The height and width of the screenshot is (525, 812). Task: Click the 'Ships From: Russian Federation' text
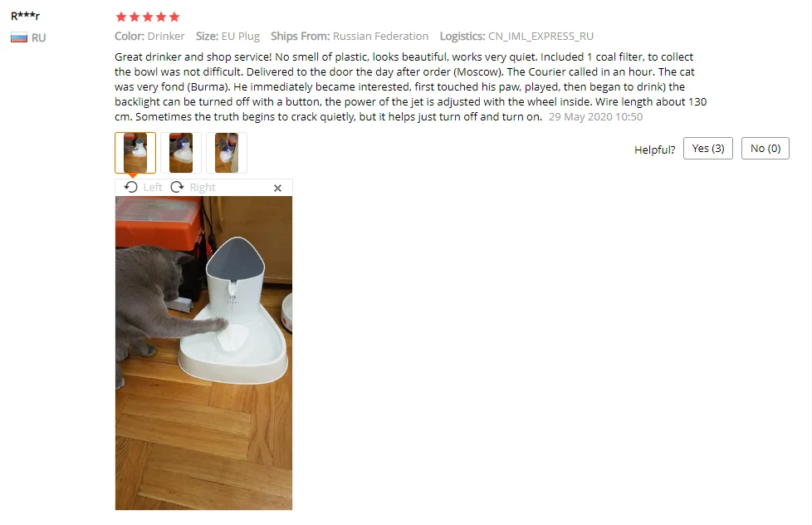[350, 37]
